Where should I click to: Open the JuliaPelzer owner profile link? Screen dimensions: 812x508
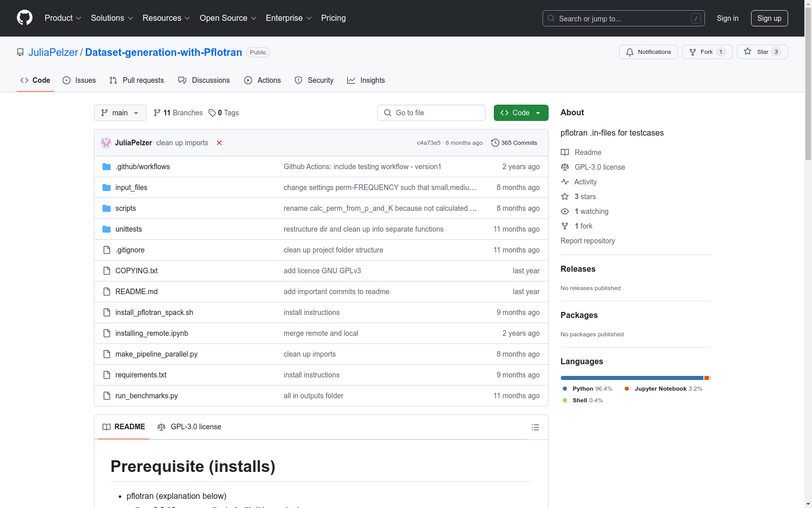coord(53,52)
